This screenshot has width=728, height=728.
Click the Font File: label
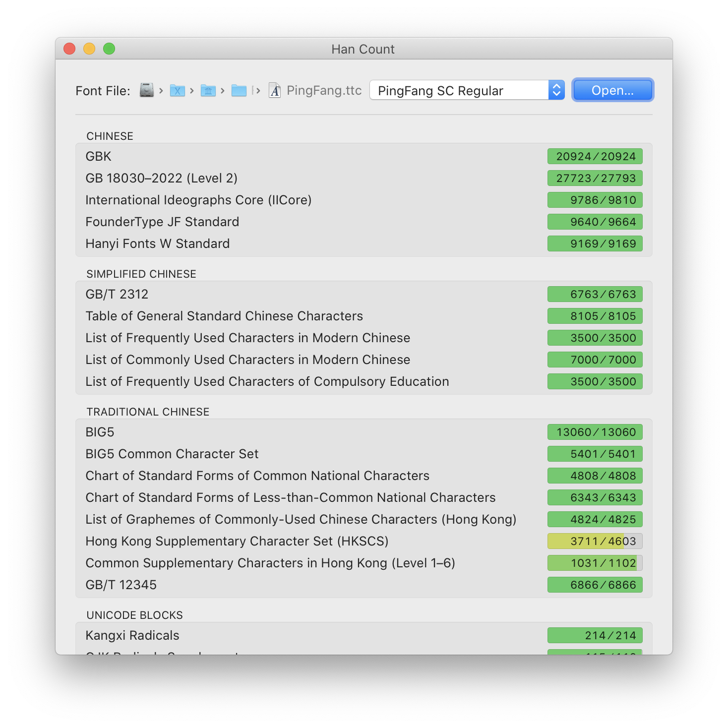[x=103, y=91]
